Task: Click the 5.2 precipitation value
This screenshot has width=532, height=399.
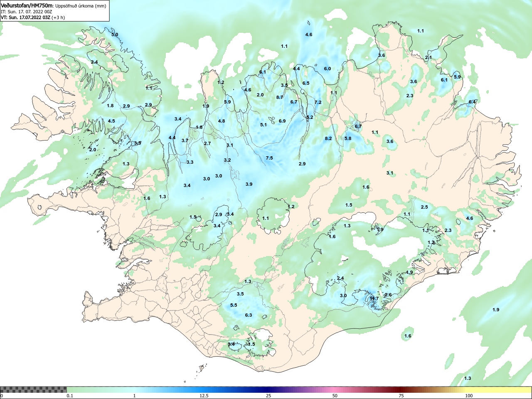Action: pos(310,118)
